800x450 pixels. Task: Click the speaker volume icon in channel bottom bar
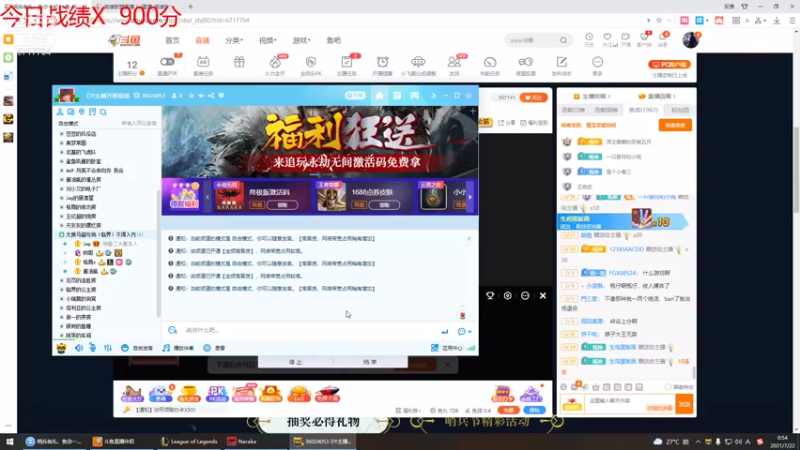pos(78,348)
